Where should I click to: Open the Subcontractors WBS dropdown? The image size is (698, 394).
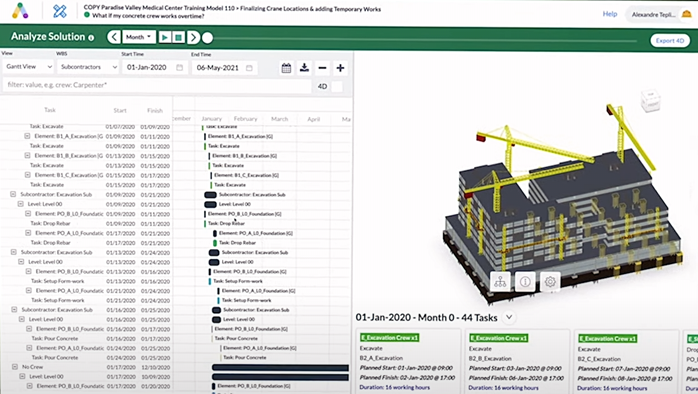[x=88, y=67]
